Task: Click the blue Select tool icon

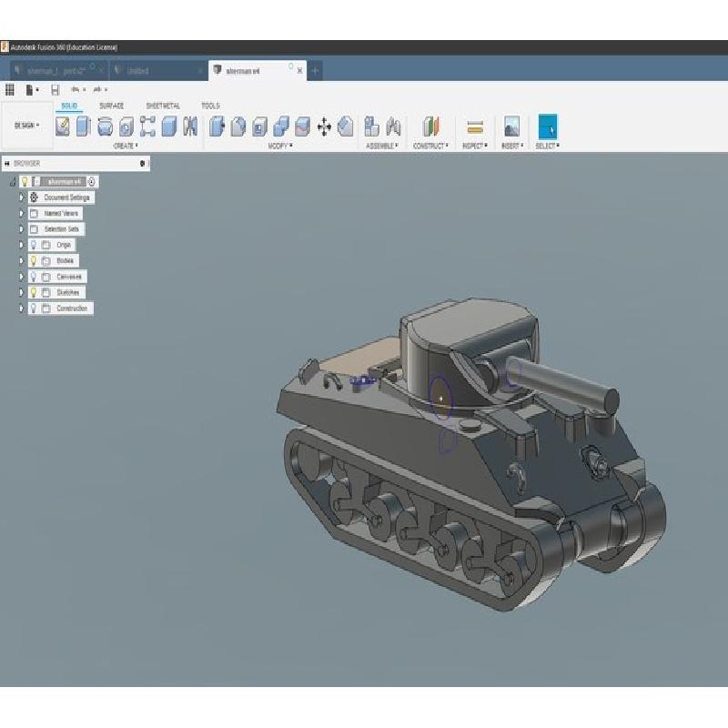Action: click(x=547, y=127)
